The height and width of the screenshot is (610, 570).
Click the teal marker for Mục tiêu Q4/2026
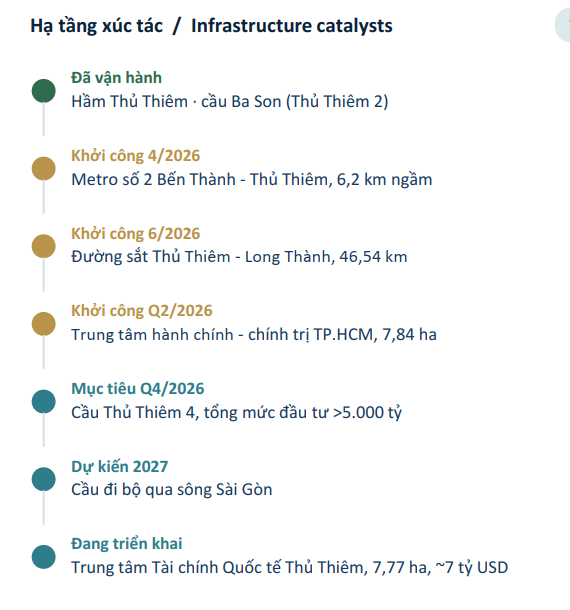[x=44, y=401]
